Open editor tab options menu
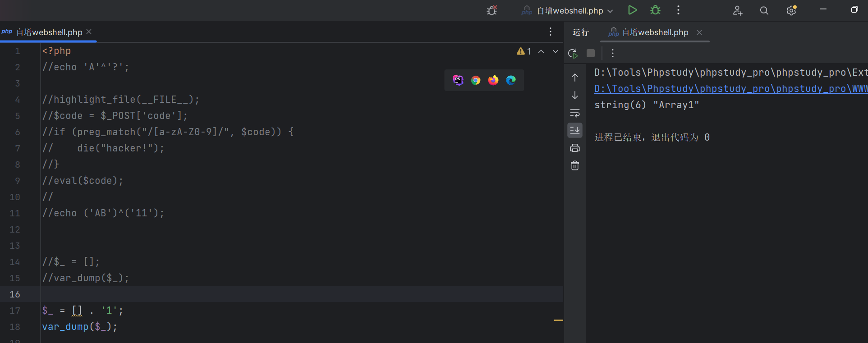Screen dimensions: 868x343 (551, 32)
